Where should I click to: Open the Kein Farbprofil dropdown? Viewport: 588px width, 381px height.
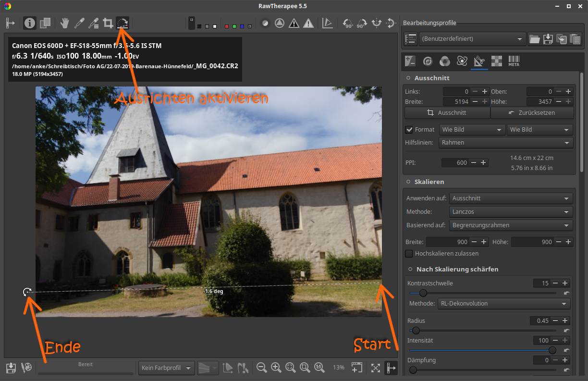coord(166,368)
